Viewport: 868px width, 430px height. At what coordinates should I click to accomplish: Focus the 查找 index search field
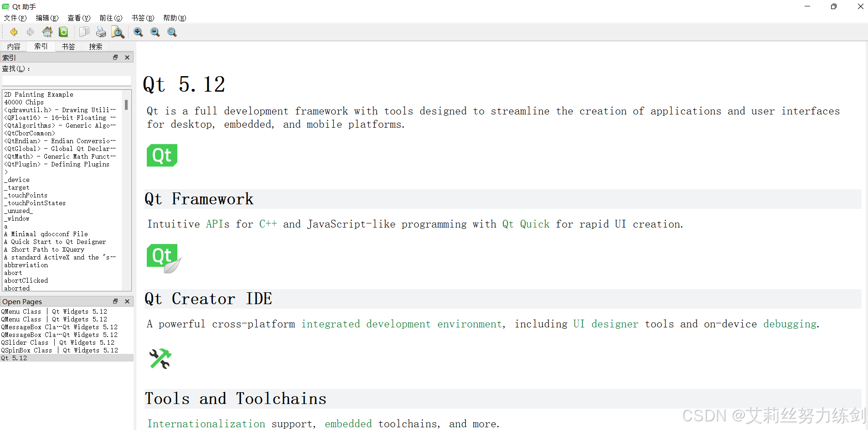click(x=67, y=81)
